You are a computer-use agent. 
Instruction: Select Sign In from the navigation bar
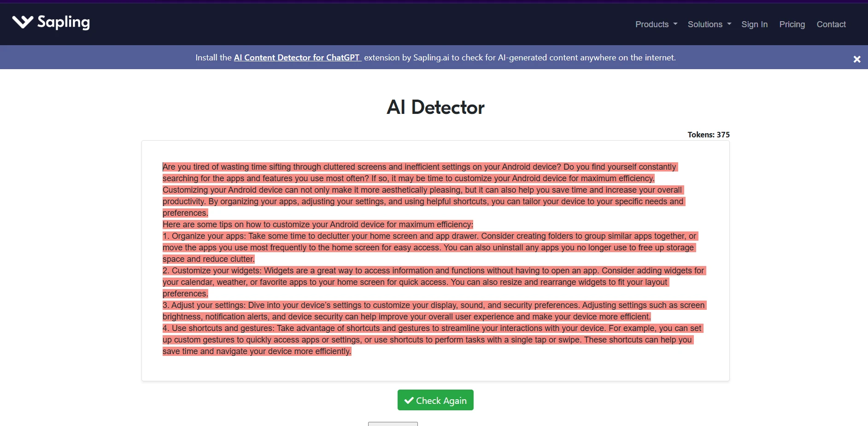coord(754,24)
